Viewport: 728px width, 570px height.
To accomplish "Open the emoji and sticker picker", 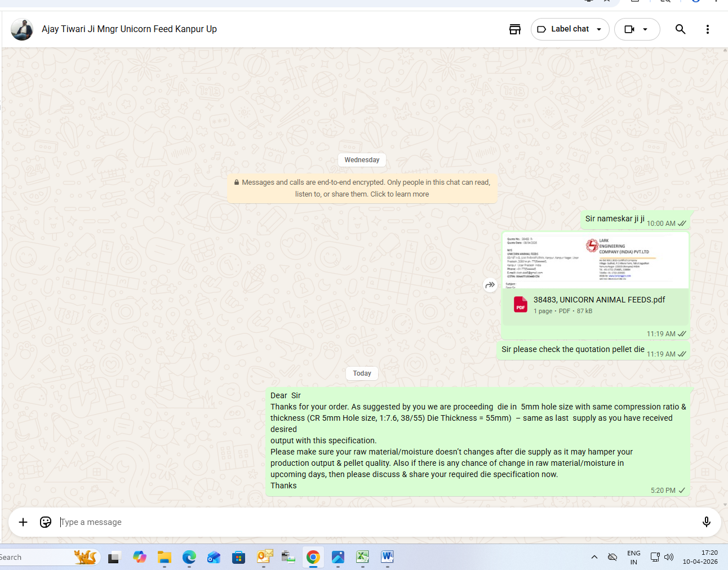I will coord(46,522).
